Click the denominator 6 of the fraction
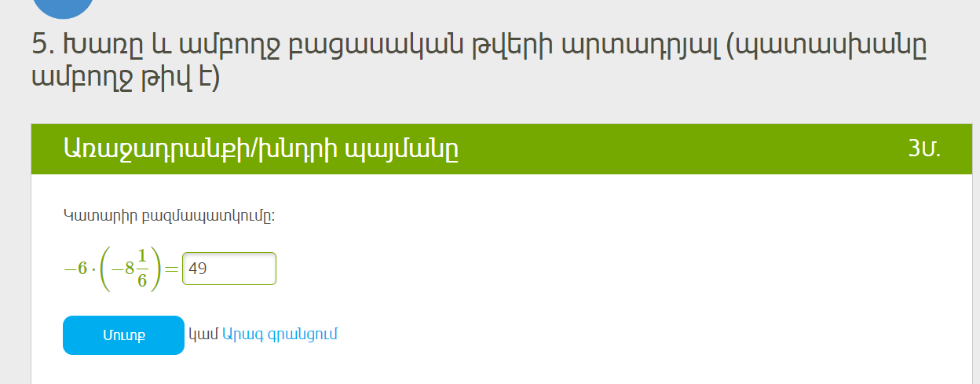The height and width of the screenshot is (384, 980). [x=142, y=281]
